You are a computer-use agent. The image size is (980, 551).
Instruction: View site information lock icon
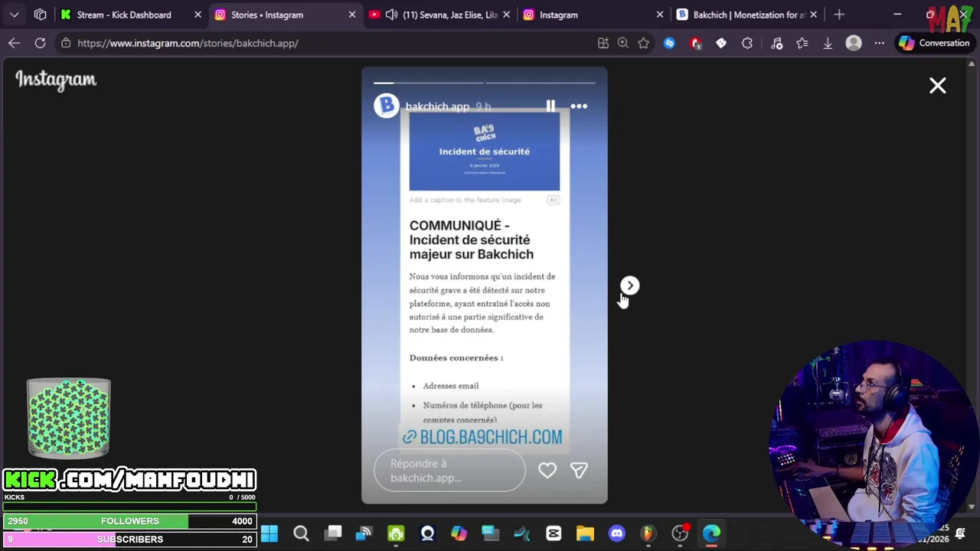coord(66,43)
